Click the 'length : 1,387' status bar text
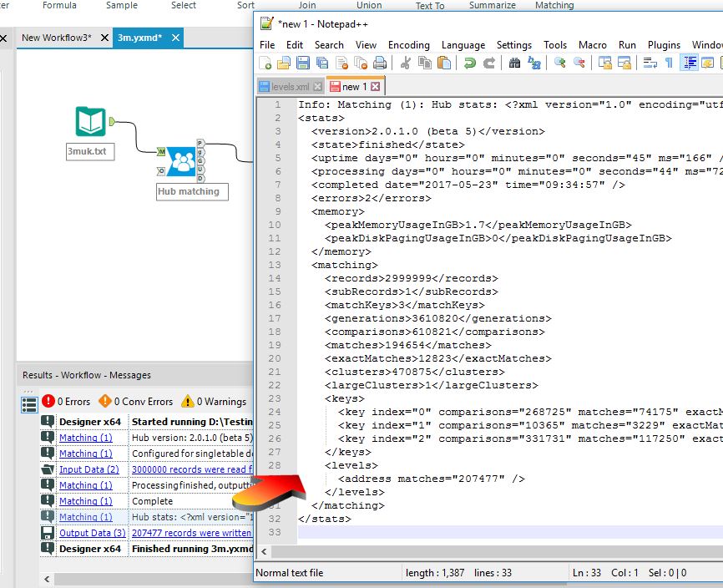This screenshot has width=723, height=588. 435,573
